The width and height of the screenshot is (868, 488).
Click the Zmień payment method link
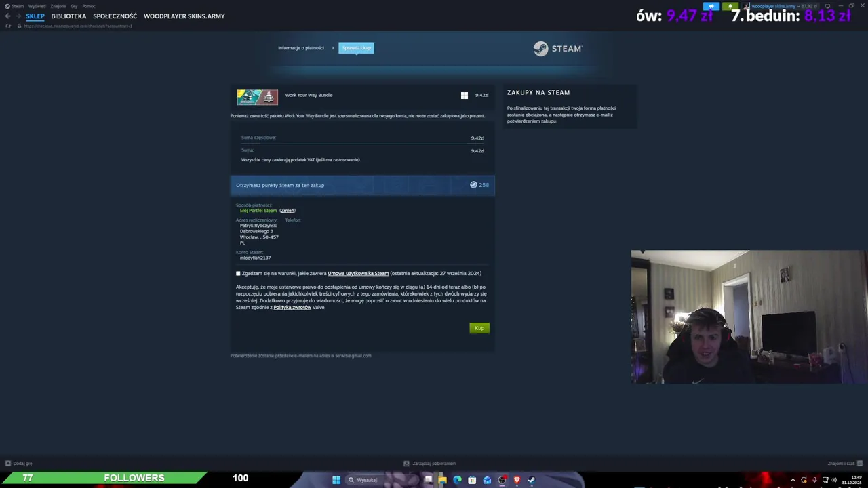point(288,211)
